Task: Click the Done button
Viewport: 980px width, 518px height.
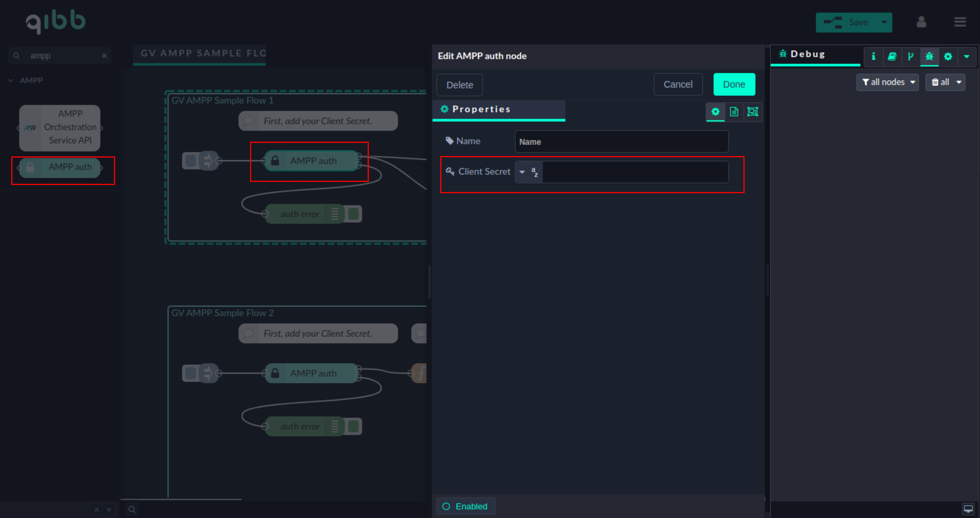Action: pos(734,84)
